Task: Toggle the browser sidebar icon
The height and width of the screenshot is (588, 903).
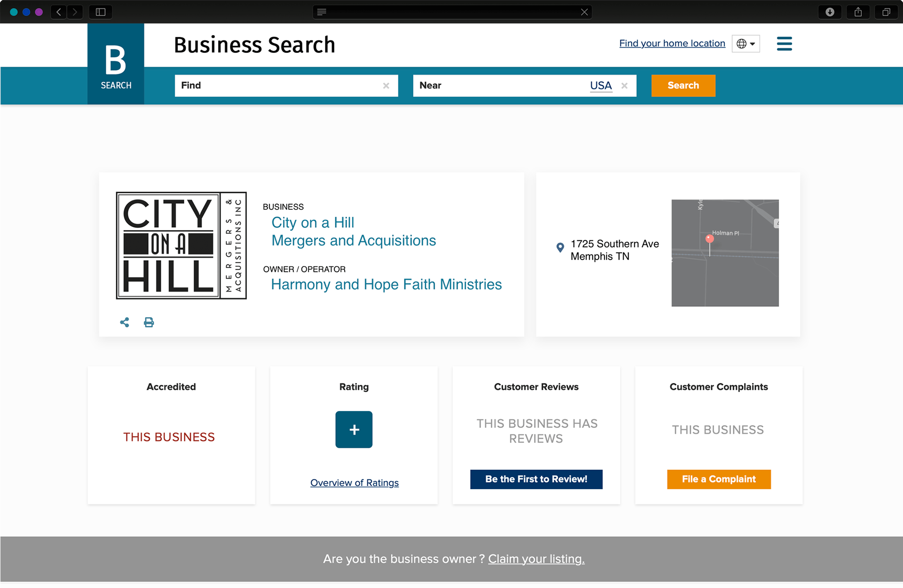Action: pyautogui.click(x=101, y=12)
